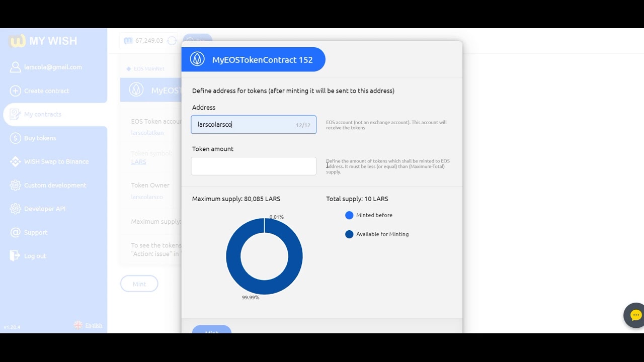Click the 0.01% chart label
This screenshot has height=362, width=644.
(x=276, y=217)
